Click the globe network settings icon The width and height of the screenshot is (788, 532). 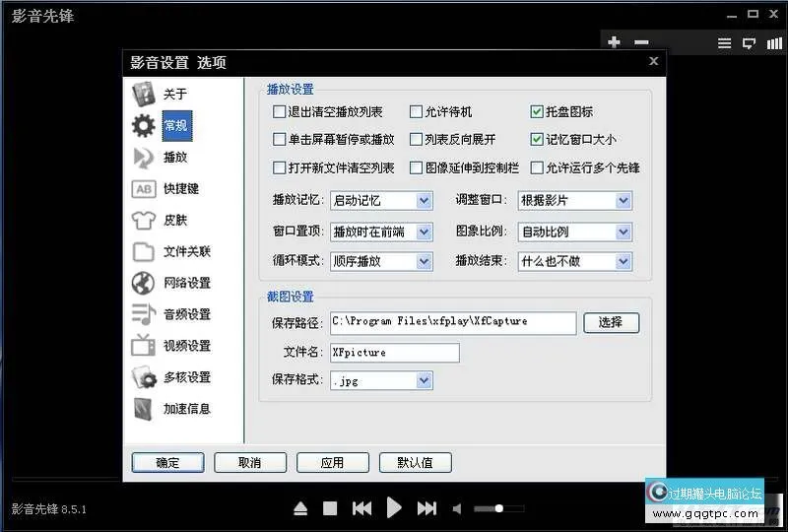point(144,283)
